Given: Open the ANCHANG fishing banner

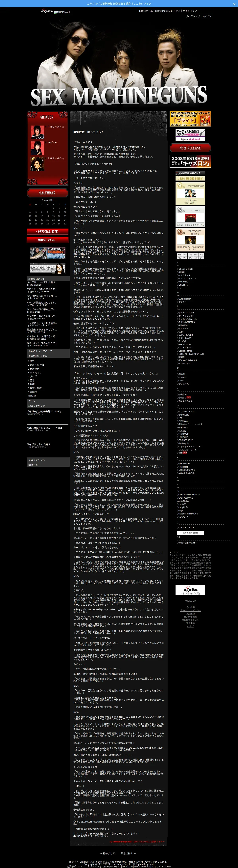Looking at the screenshot, I should tap(47, 253).
